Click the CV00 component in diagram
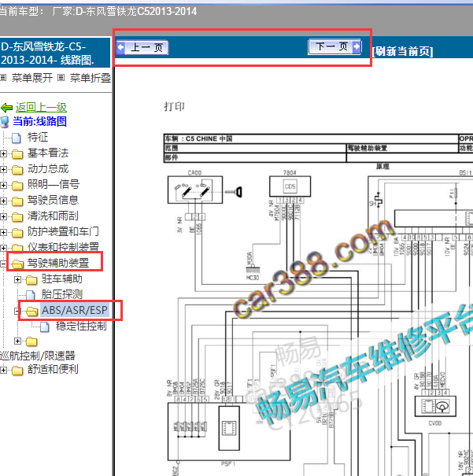Viewport: 473px width, 476px height. point(435,406)
